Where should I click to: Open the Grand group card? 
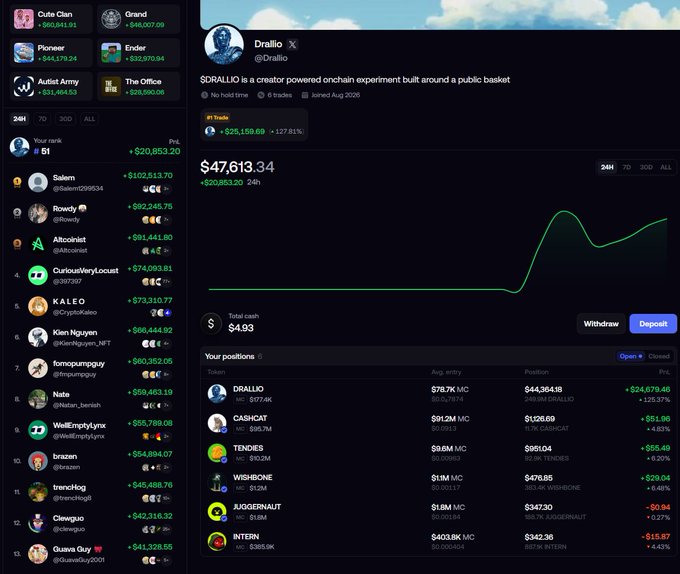[138, 19]
